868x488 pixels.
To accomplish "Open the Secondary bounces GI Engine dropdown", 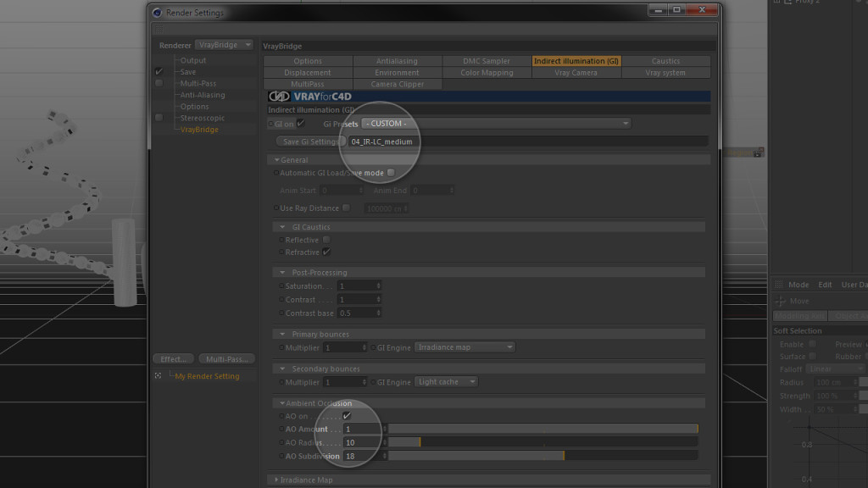I will (x=446, y=382).
